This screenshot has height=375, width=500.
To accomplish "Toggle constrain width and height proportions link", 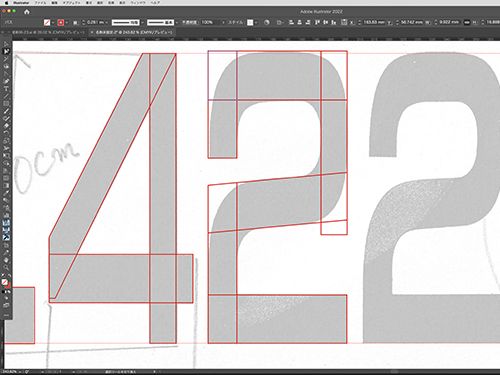I will pos(467,22).
